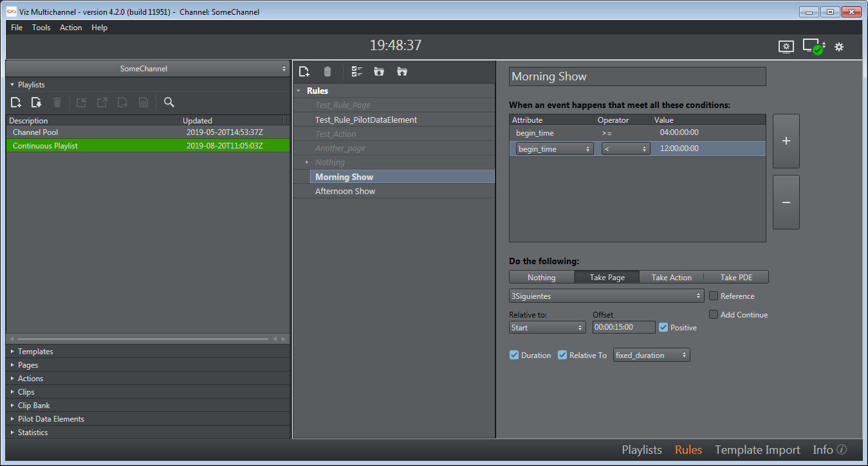Click the Playlists panel horizontal scrollbar
This screenshot has width=868, height=466.
[143, 339]
